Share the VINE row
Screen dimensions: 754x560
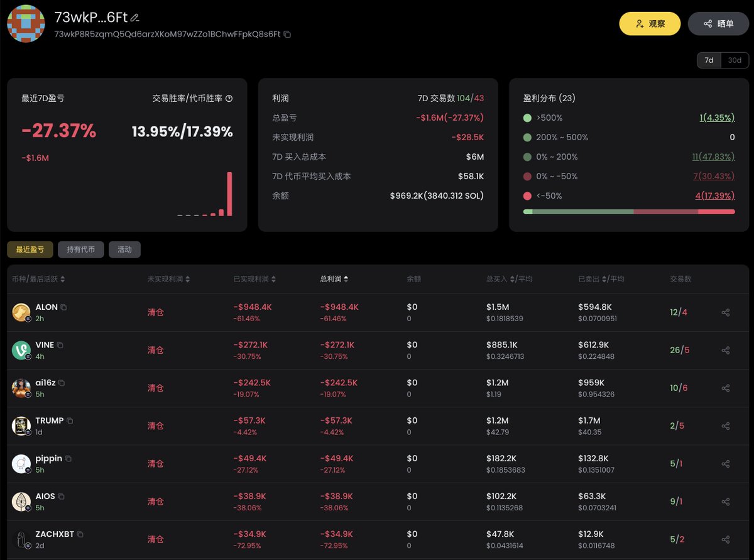pyautogui.click(x=726, y=350)
